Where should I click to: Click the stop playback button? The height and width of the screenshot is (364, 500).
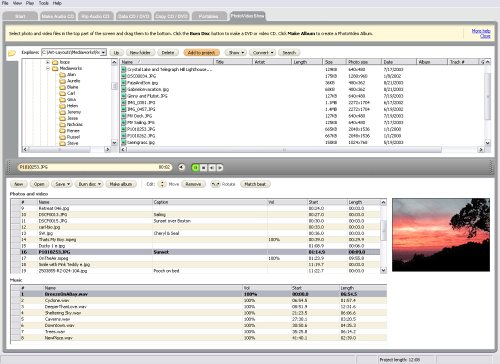point(203,167)
